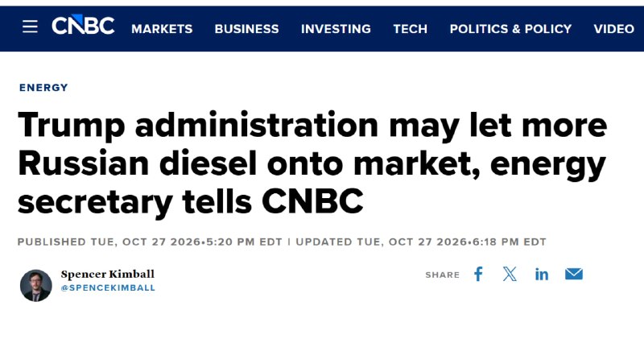This screenshot has height=339, width=644.
Task: Switch to the Video section
Action: point(614,29)
